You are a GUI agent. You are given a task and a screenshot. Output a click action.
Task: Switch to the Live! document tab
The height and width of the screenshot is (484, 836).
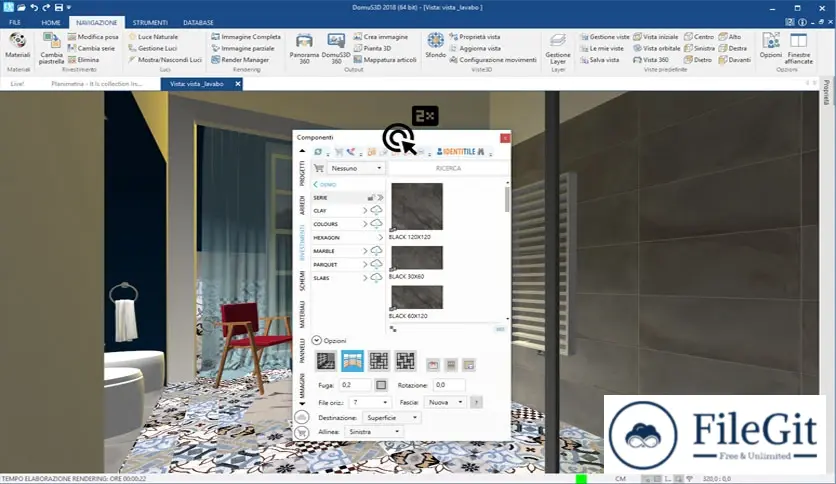pyautogui.click(x=17, y=84)
